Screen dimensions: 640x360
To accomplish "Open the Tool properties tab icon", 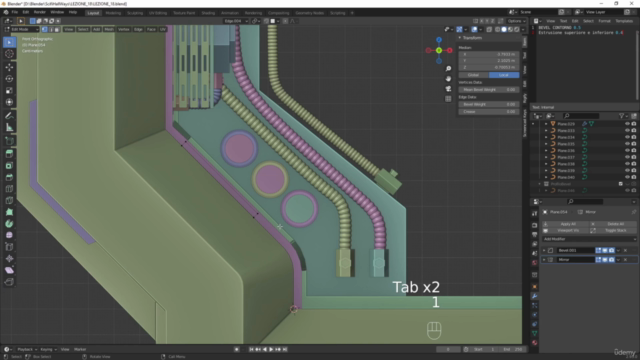I will pyautogui.click(x=535, y=214).
